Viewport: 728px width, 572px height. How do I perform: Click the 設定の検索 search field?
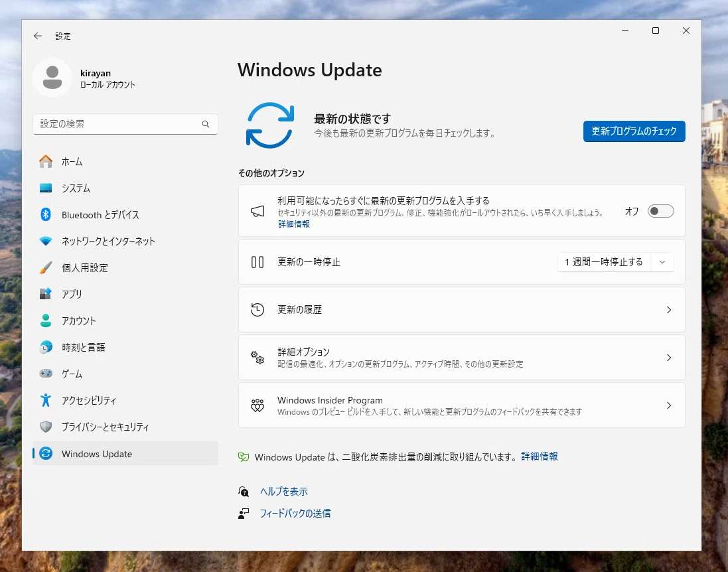(x=125, y=124)
